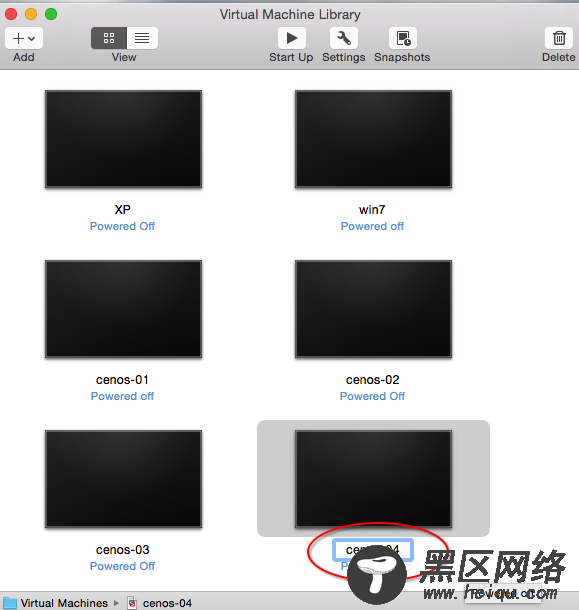Click Powered Off status under cenos-02
Image resolution: width=579 pixels, height=610 pixels.
[372, 396]
